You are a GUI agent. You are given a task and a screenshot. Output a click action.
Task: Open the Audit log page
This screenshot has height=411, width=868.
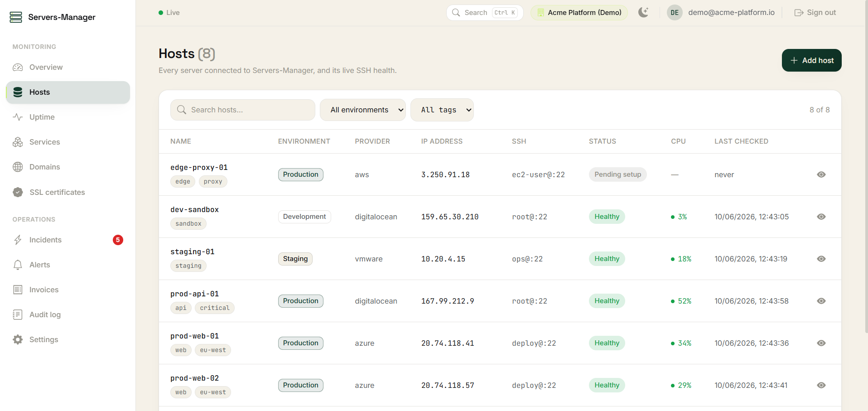68,314
